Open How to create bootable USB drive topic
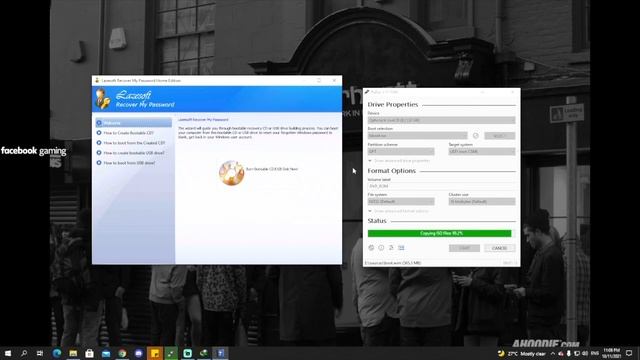Screen dimensions: 640x360 131,153
